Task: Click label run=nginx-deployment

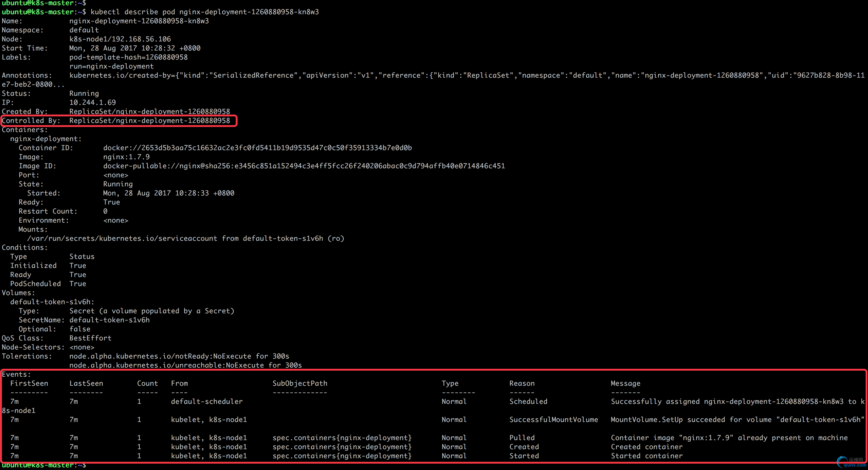Action: 112,66
